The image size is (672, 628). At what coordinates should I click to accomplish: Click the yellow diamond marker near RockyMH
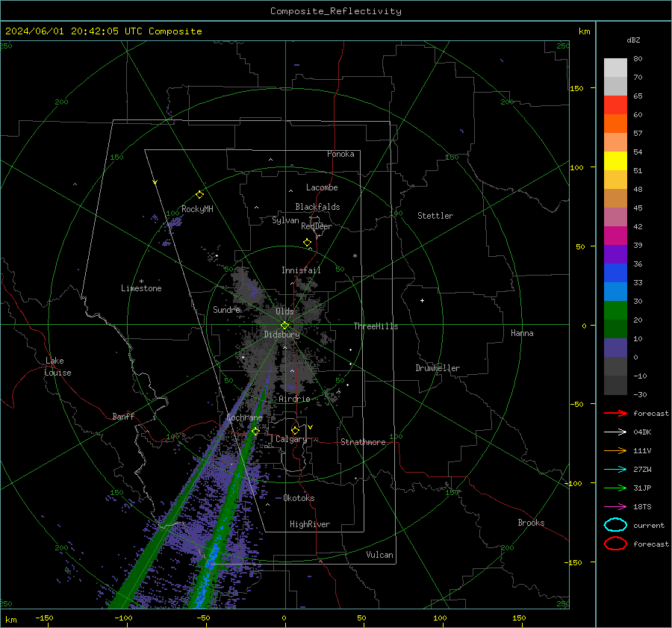tap(199, 195)
